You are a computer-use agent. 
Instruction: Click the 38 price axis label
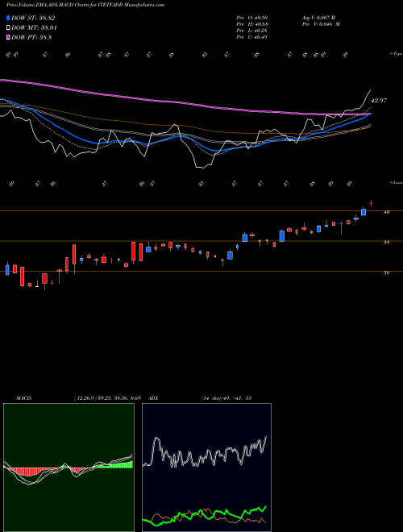pyautogui.click(x=386, y=243)
